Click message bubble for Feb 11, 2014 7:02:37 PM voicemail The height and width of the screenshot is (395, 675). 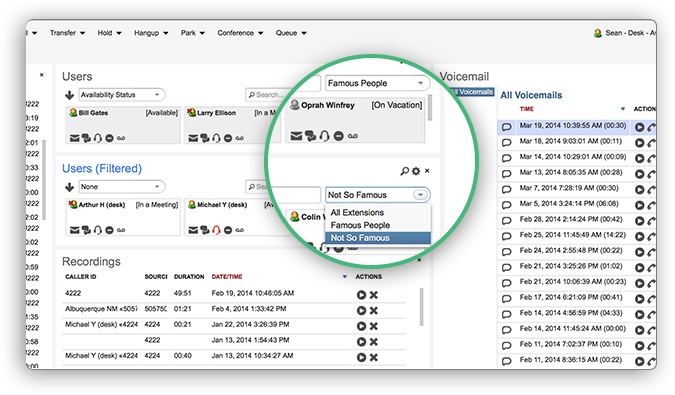pos(507,346)
